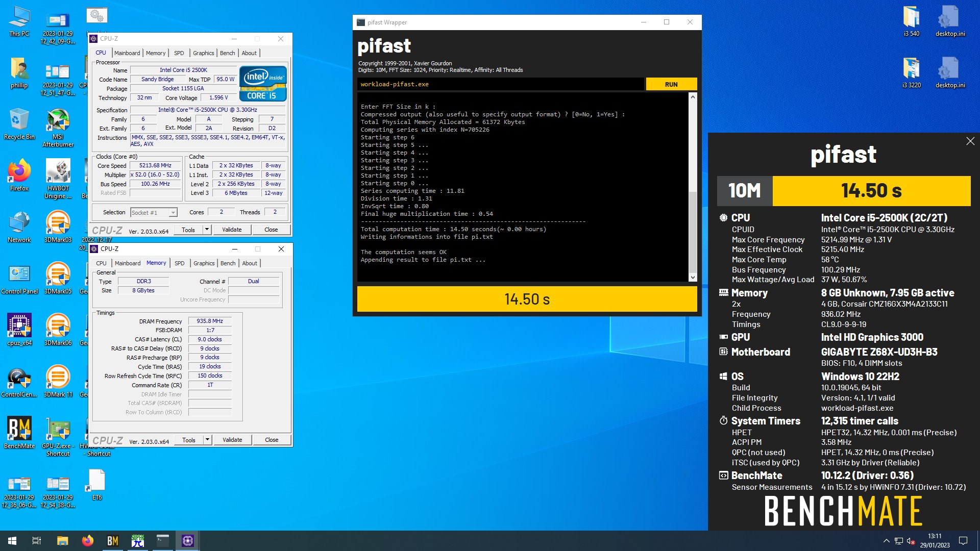
Task: Launch 3DMark 11 desktop shortcut
Action: point(58,382)
